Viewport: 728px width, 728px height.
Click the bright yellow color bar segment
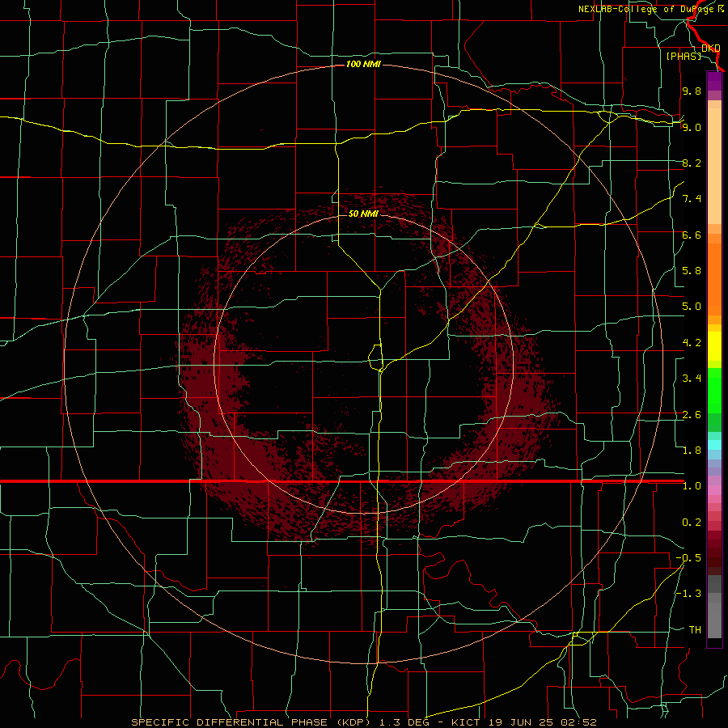[x=714, y=346]
